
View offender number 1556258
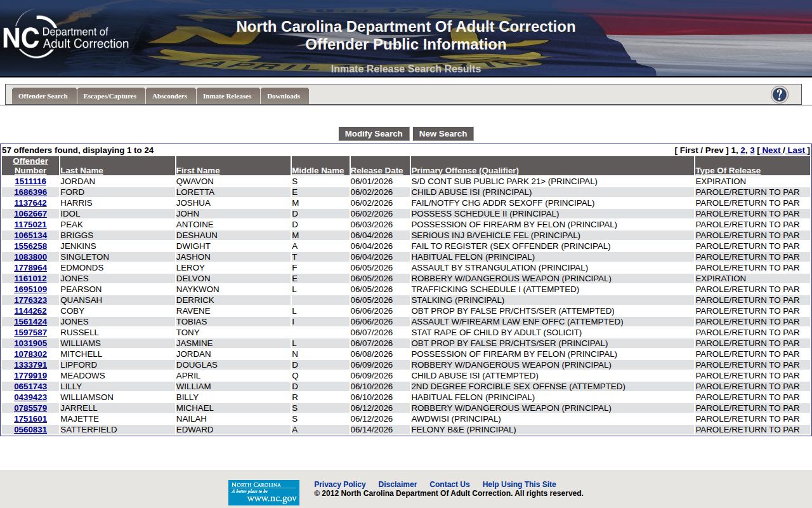[x=30, y=246]
